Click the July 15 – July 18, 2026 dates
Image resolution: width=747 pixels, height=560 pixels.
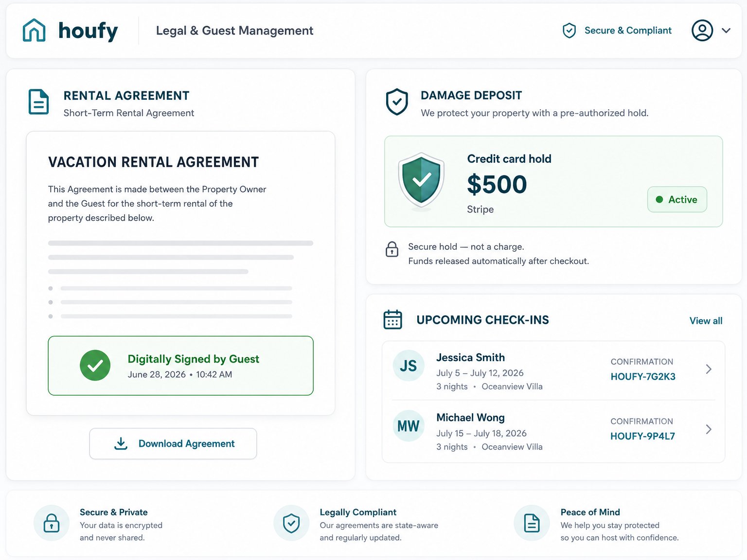coord(481,434)
